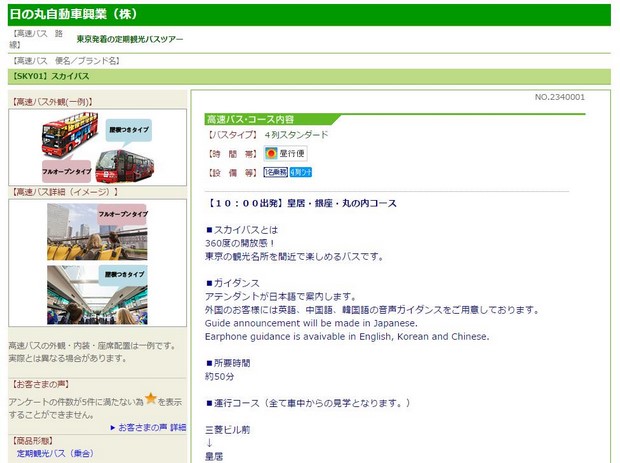Click the 360度の開放感！ text line

[x=240, y=243]
